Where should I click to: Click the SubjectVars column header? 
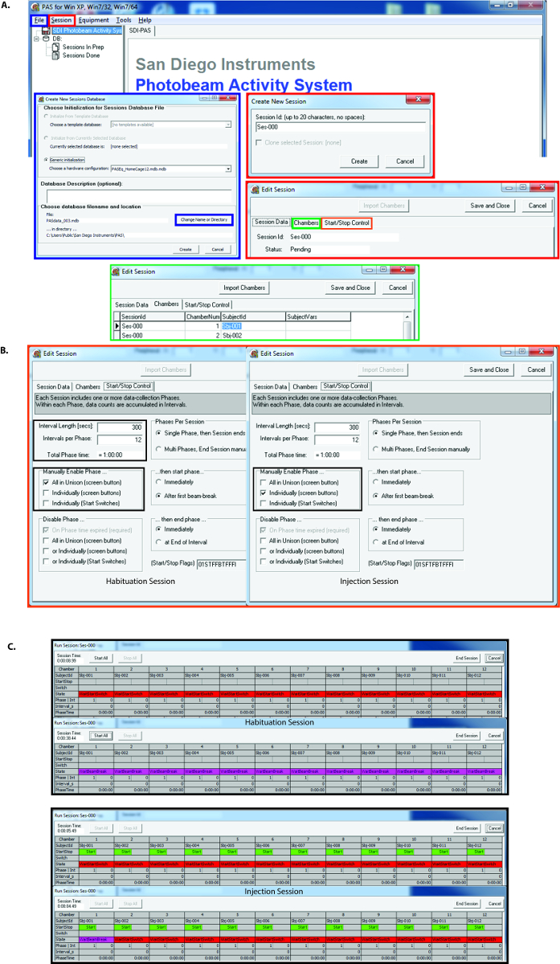[x=318, y=317]
